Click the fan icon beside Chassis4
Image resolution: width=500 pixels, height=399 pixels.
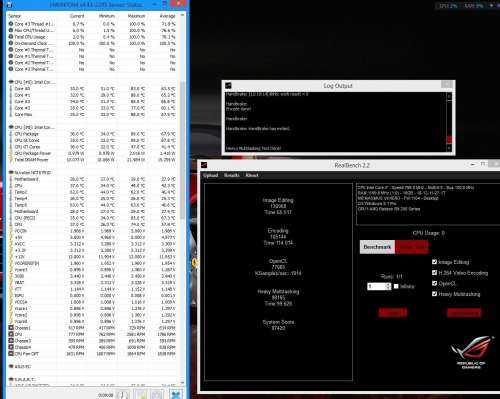click(x=11, y=347)
